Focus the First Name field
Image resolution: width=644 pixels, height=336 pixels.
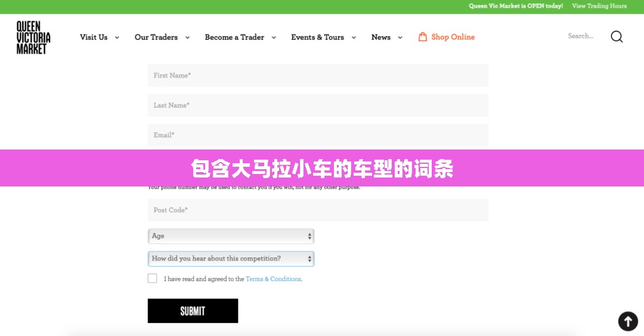tap(318, 76)
